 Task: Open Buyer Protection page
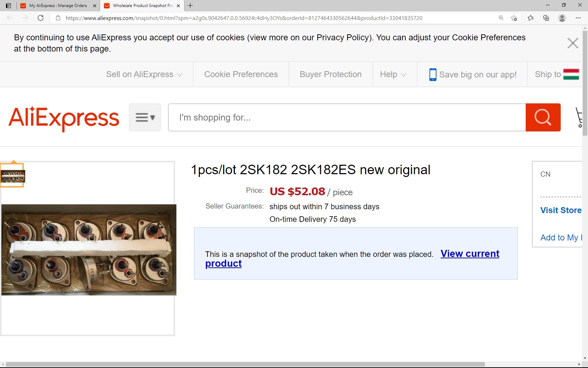[330, 74]
